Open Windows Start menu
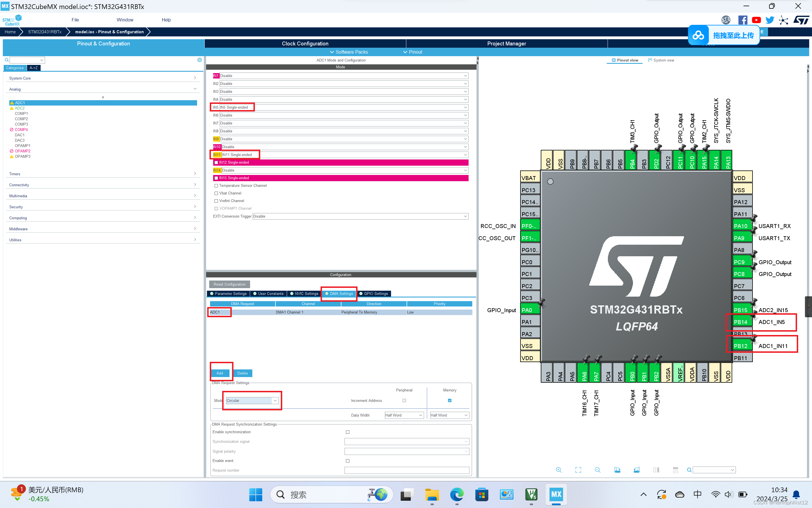 [256, 494]
